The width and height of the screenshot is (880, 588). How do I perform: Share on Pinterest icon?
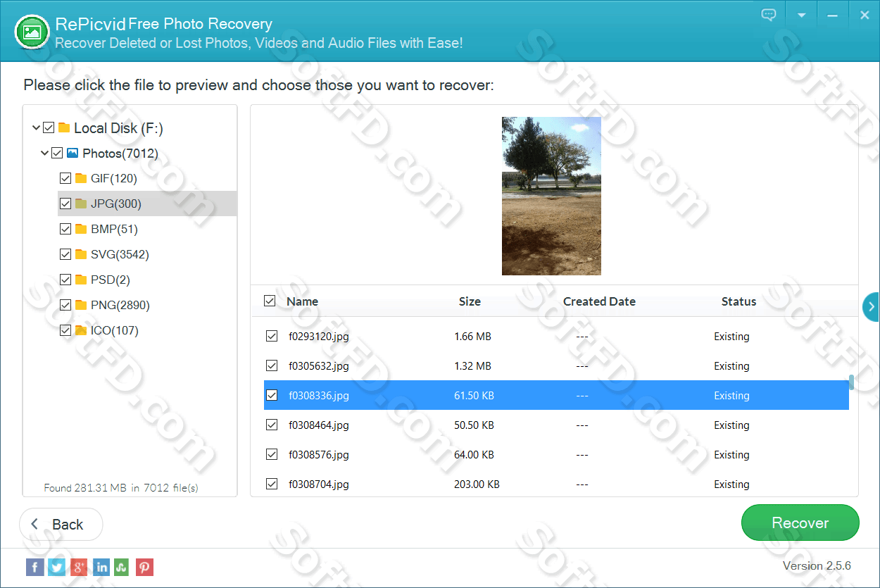click(x=144, y=567)
